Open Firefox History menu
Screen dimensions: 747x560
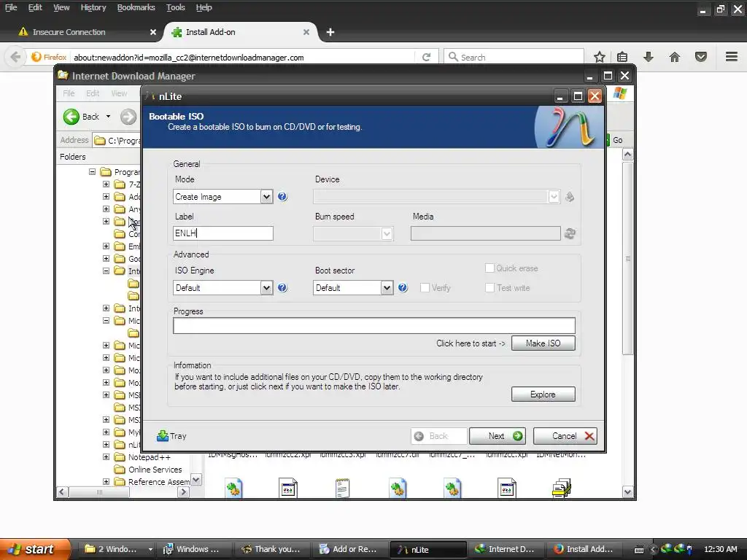point(93,7)
